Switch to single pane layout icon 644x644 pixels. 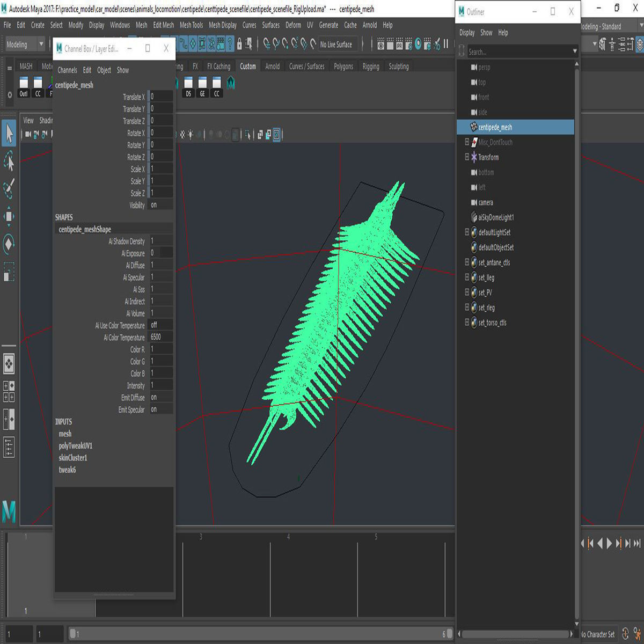click(x=9, y=364)
